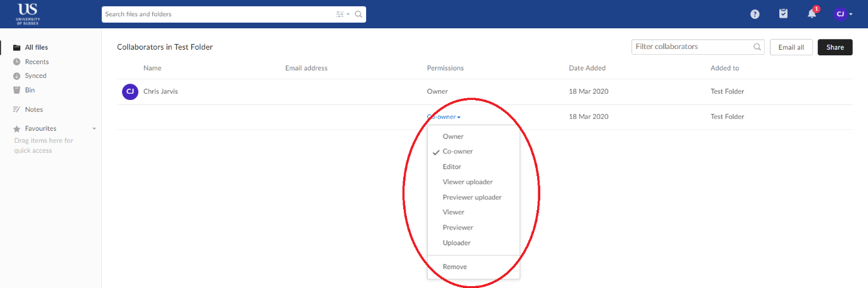Click Test Folder in the co-owner row
The image size is (868, 288).
727,117
